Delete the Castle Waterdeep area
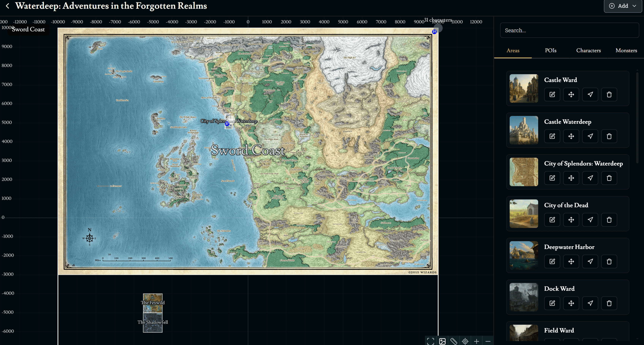Image resolution: width=644 pixels, height=345 pixels. (609, 136)
